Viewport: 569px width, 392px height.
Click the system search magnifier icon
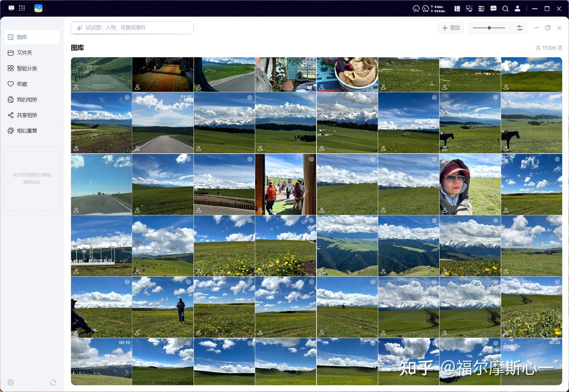tap(505, 8)
